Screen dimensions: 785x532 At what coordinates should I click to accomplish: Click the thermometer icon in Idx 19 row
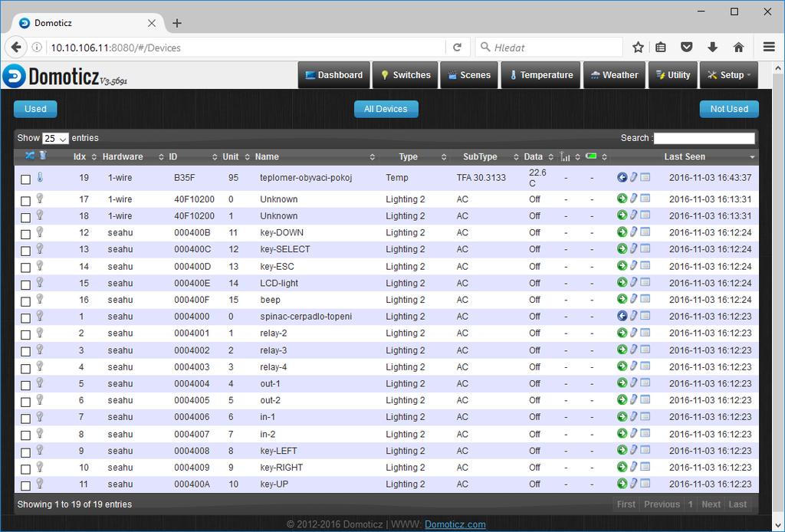(40, 176)
